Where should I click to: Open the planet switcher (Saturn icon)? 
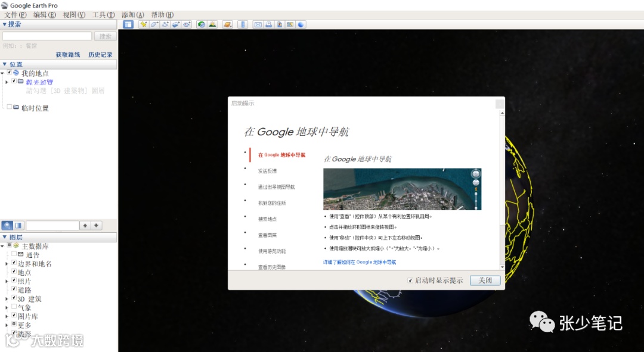tap(228, 24)
